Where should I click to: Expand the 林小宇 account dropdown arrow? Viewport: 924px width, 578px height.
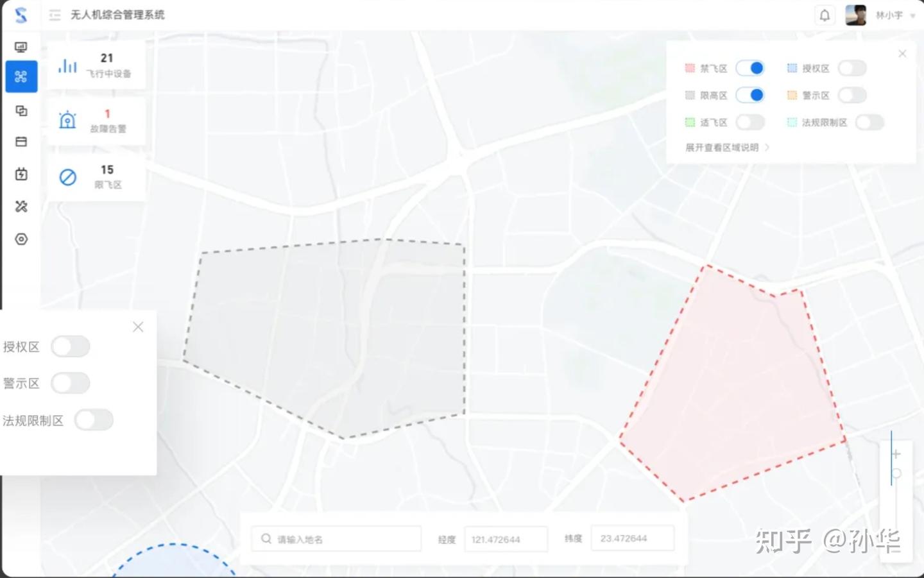(x=912, y=15)
